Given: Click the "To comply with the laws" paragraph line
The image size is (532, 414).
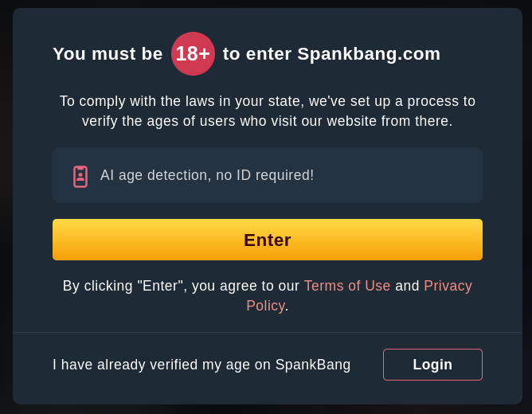Looking at the screenshot, I should [268, 101].
